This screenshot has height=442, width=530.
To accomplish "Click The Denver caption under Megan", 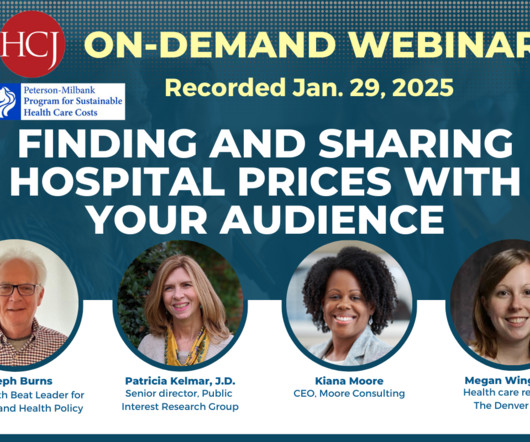I will (x=502, y=406).
